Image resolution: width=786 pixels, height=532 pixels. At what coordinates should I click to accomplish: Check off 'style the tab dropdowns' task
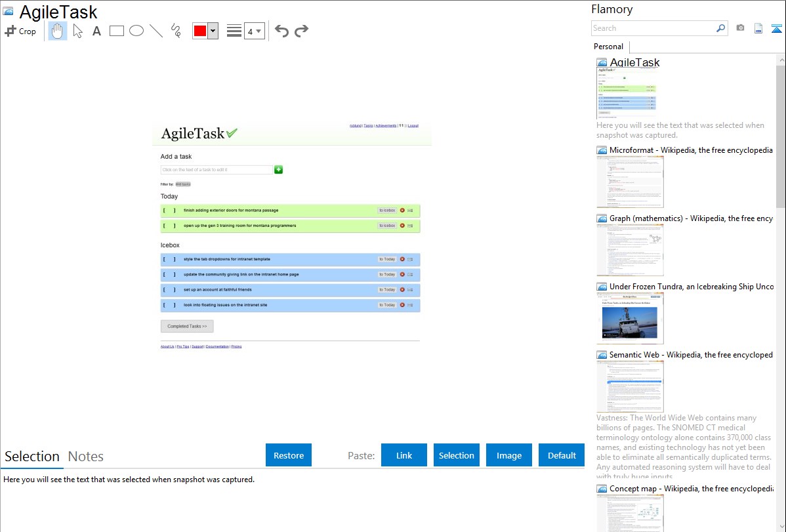point(169,259)
